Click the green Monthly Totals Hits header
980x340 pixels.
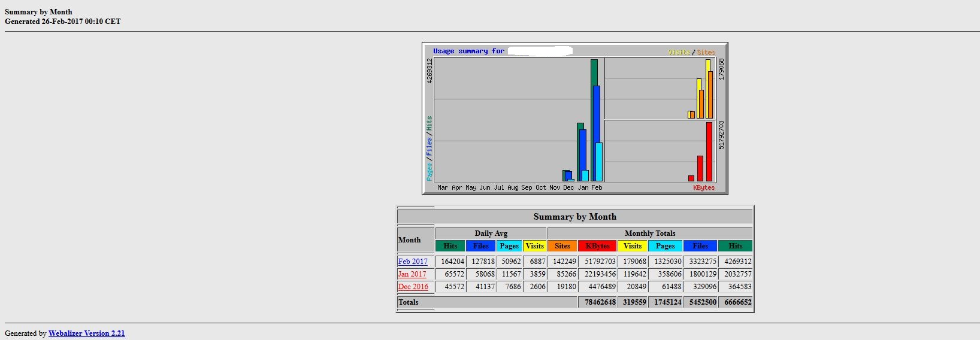pyautogui.click(x=736, y=246)
